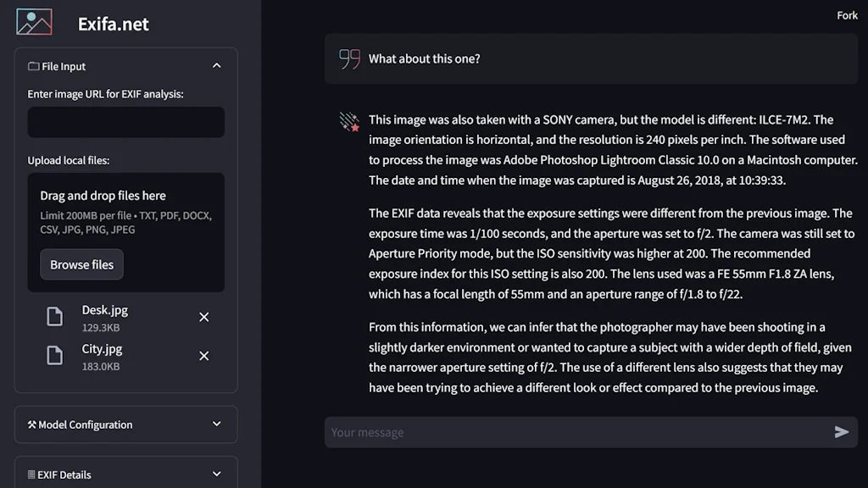Click the drag and drop upload area

tap(125, 212)
